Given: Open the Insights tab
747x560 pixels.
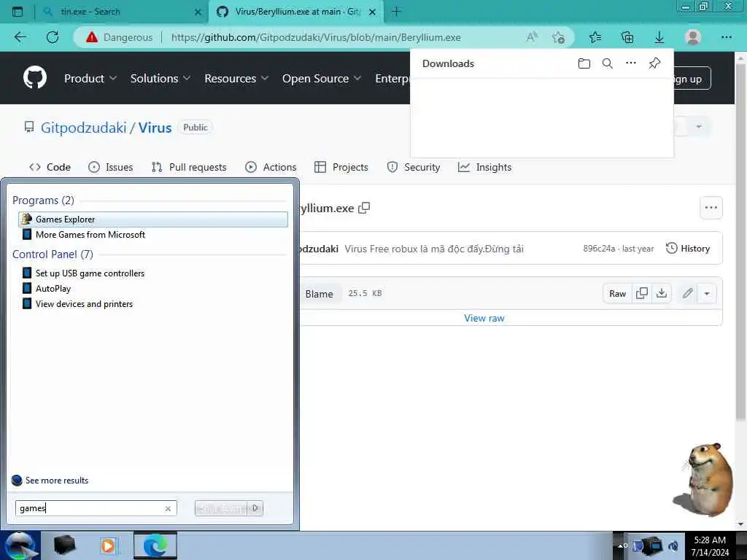Looking at the screenshot, I should 484,167.
